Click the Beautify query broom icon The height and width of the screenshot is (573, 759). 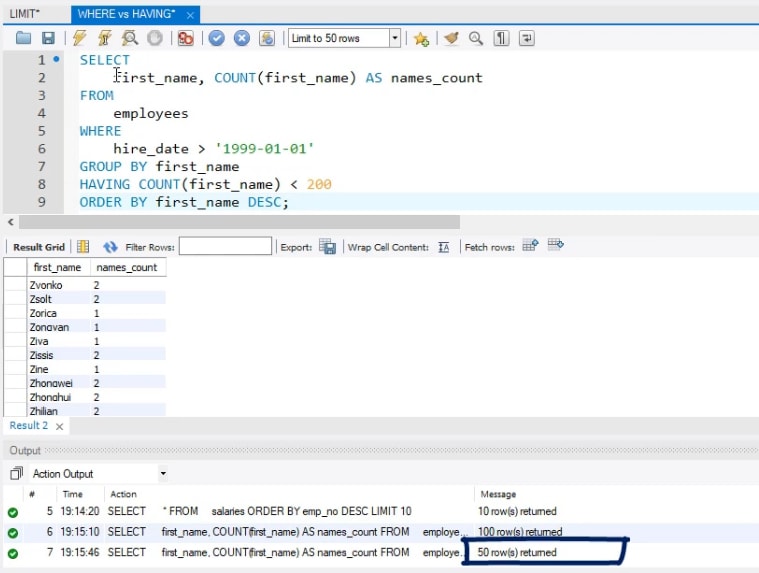pyautogui.click(x=451, y=38)
